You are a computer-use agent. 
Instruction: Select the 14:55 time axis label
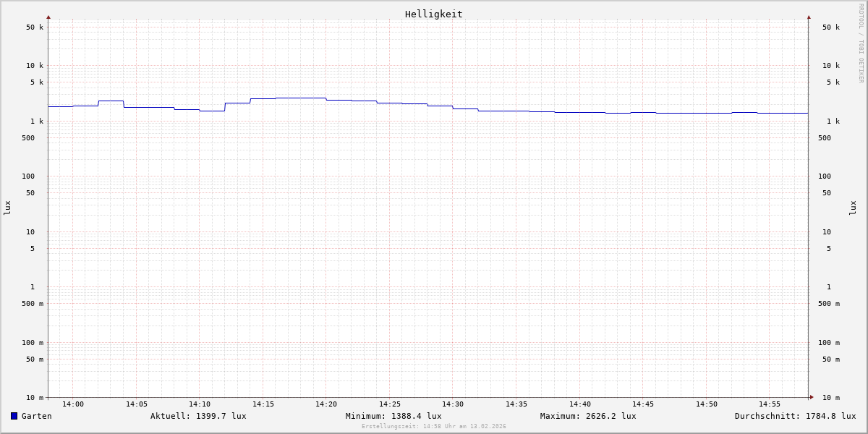point(770,404)
